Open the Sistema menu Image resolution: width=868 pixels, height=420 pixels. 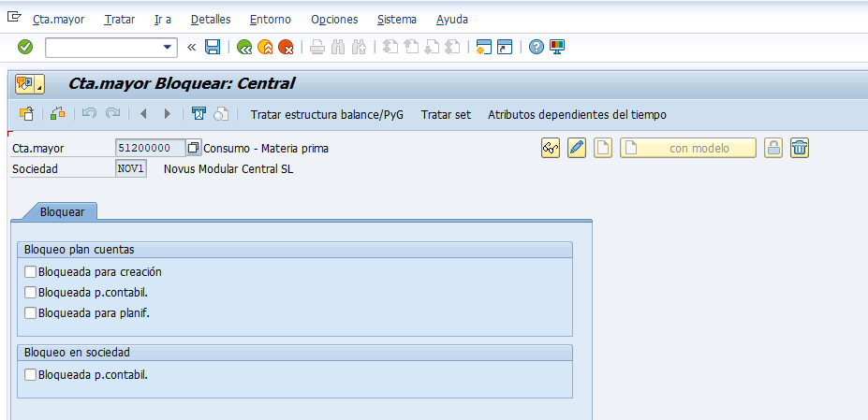click(397, 20)
